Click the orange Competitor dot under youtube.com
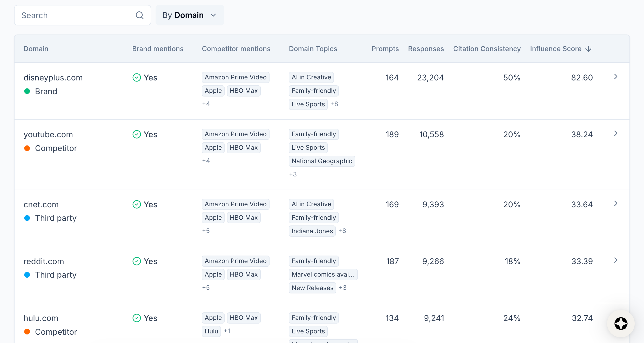Viewport: 644px width, 343px height. point(27,148)
